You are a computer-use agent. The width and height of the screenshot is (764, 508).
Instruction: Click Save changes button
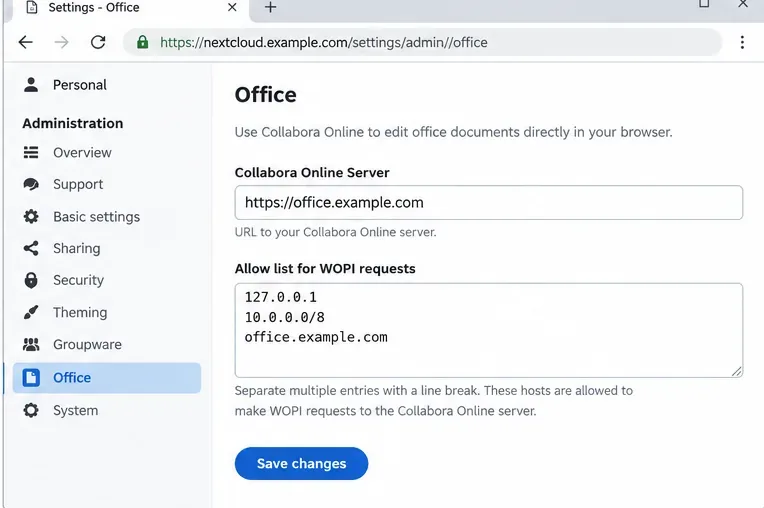[x=301, y=463]
